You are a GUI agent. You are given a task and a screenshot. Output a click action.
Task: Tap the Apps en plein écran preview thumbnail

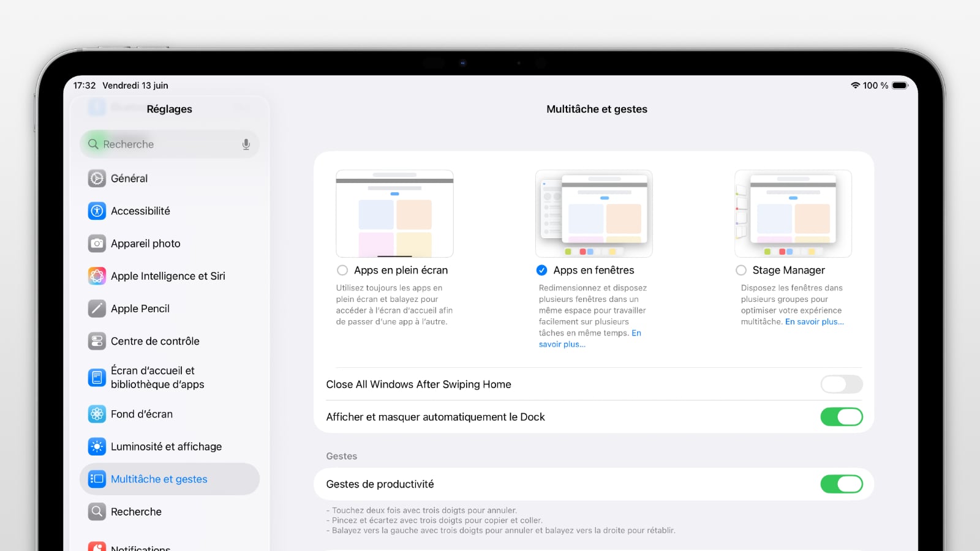tap(394, 214)
